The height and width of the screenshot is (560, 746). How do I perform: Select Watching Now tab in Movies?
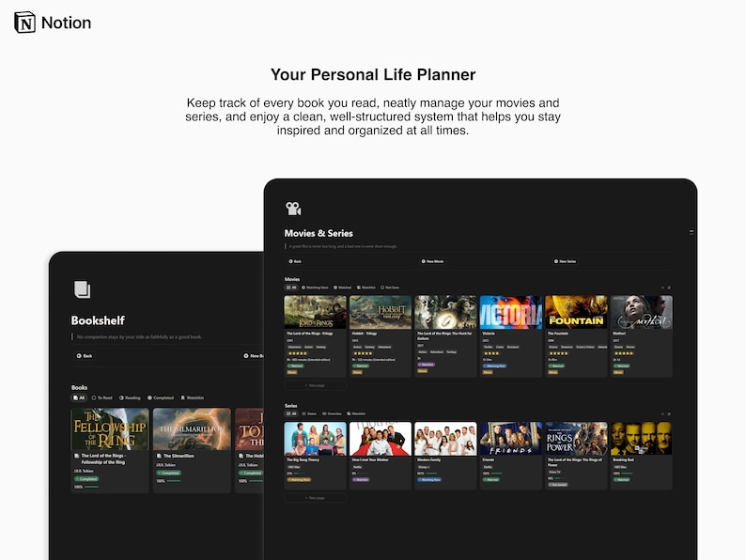pos(315,288)
